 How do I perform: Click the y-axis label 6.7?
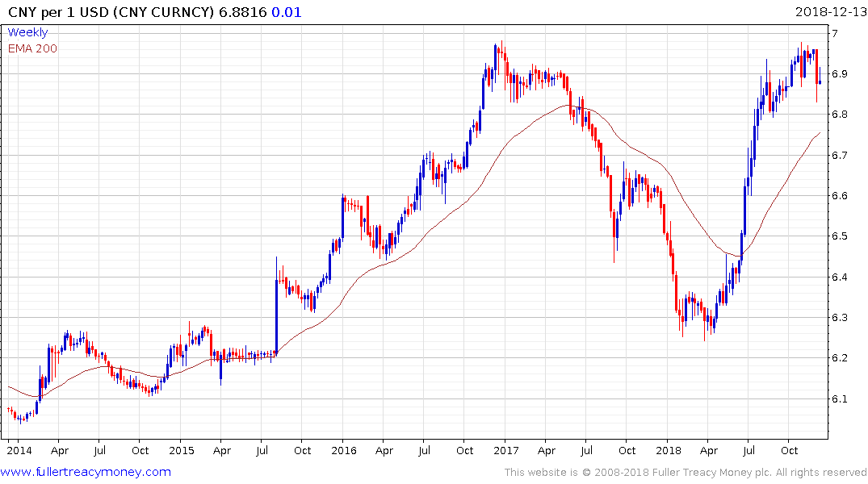click(x=840, y=155)
